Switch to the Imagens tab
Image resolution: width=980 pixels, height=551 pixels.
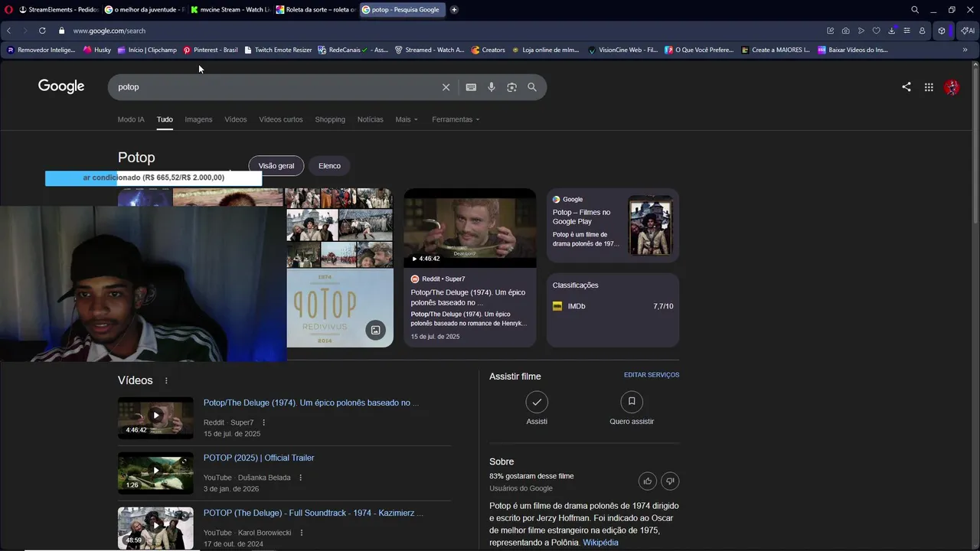click(x=198, y=119)
